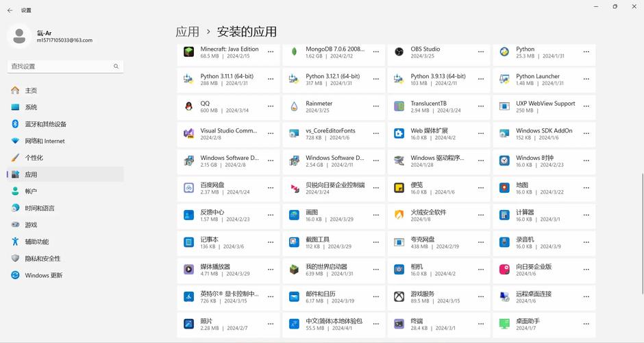Click the 媒体播放器 icon

[x=188, y=270]
